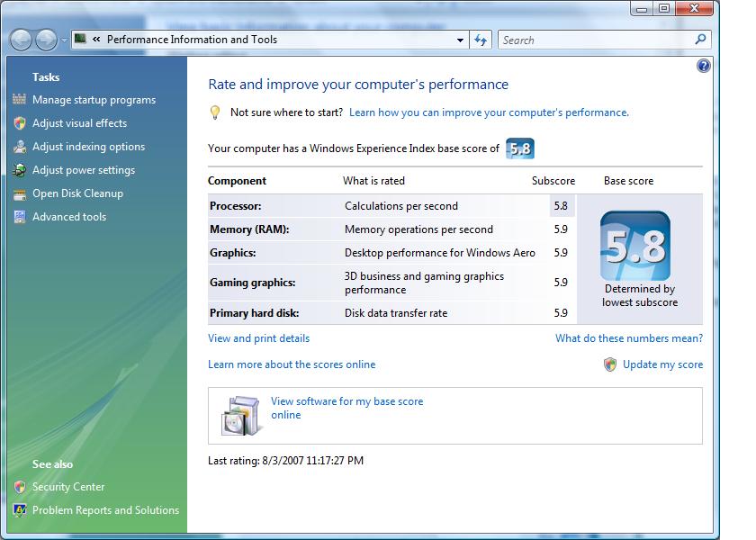Click the Component column header

pos(237,181)
